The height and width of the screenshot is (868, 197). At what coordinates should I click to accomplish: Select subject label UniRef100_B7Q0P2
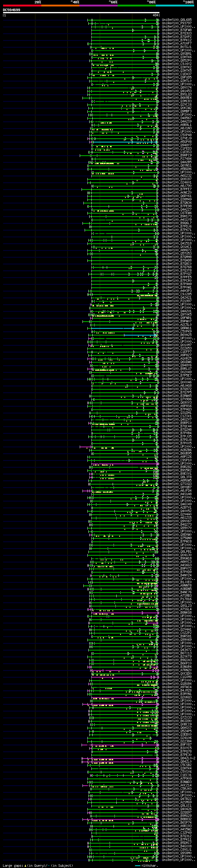click(177, 37)
